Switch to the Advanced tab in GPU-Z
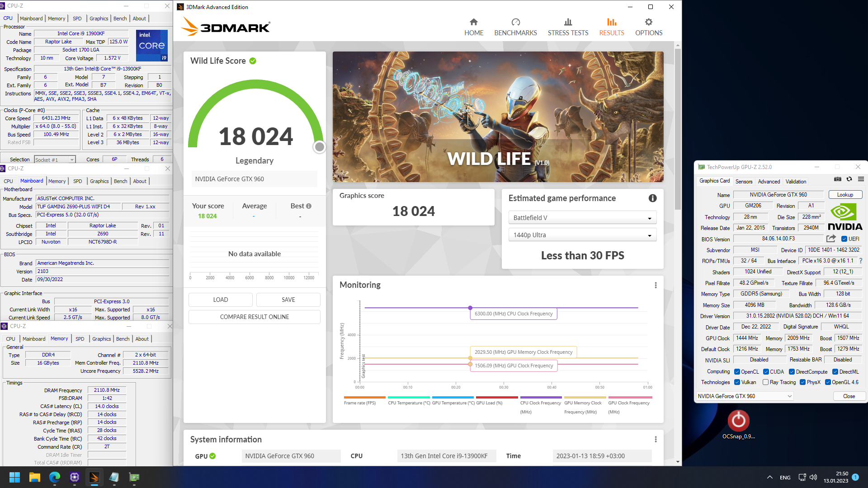The height and width of the screenshot is (488, 868). click(769, 182)
